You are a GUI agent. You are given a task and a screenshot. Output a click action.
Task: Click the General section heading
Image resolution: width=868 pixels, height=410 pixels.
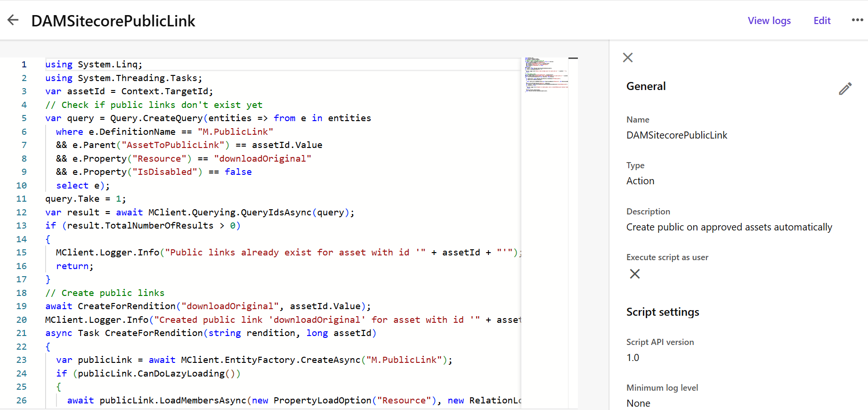point(646,86)
